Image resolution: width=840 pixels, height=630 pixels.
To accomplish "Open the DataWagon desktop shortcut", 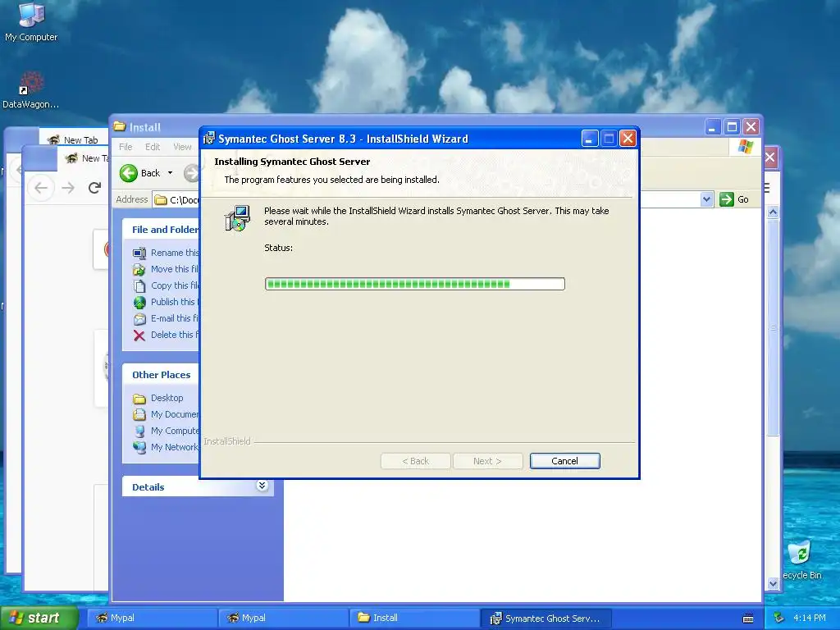I will point(30,90).
